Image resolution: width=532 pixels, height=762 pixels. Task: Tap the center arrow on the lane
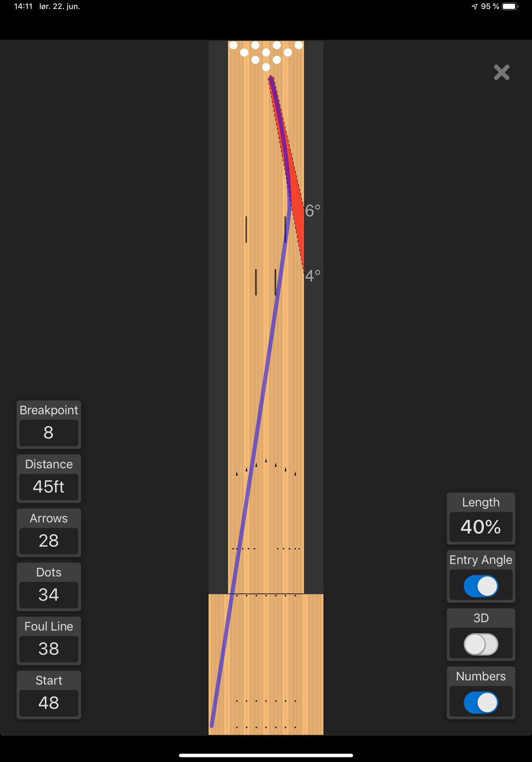[x=266, y=460]
